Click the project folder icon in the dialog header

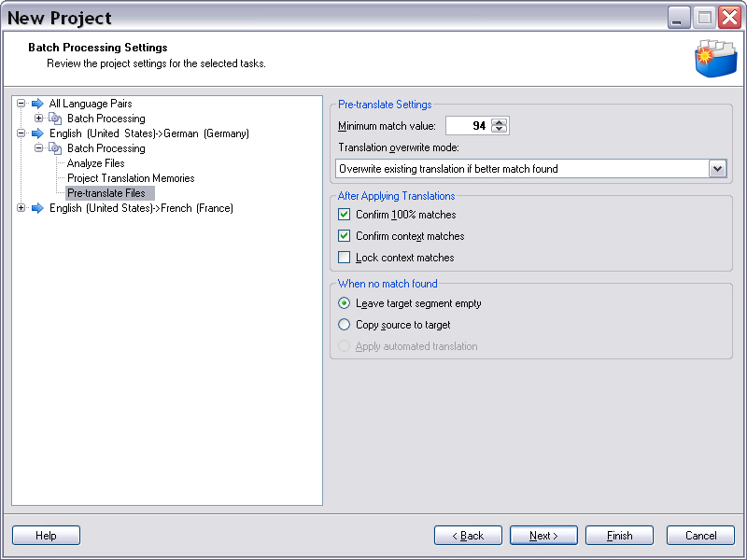tap(715, 56)
